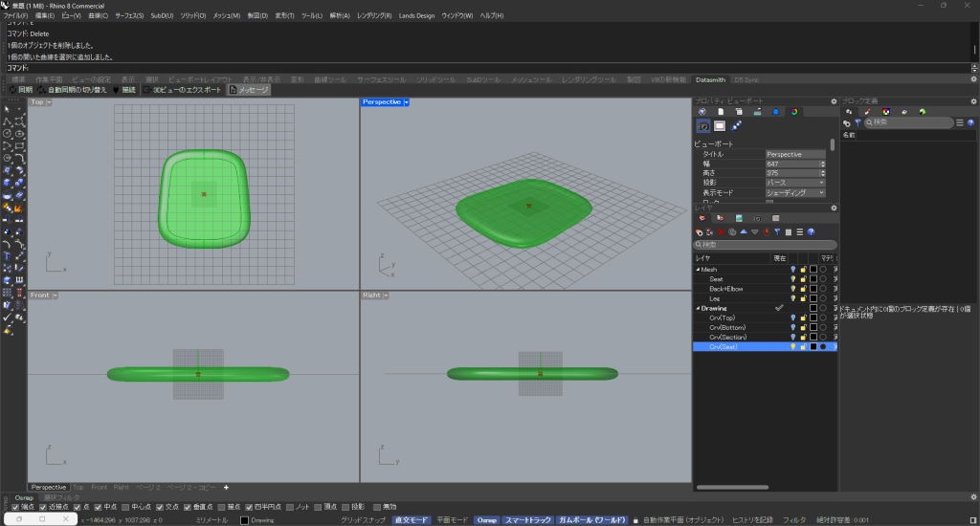Select the Text tool in left toolbar
This screenshot has width=980, height=526.
point(8,254)
